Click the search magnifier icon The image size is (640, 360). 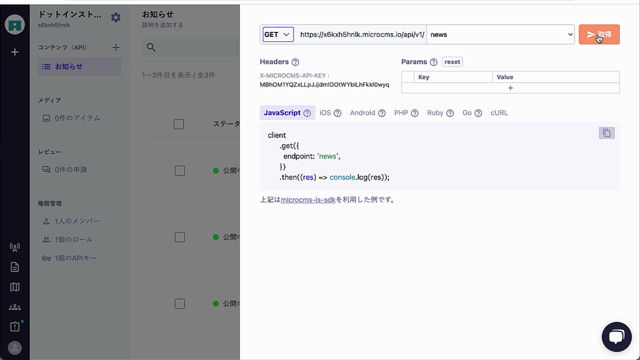tap(151, 47)
